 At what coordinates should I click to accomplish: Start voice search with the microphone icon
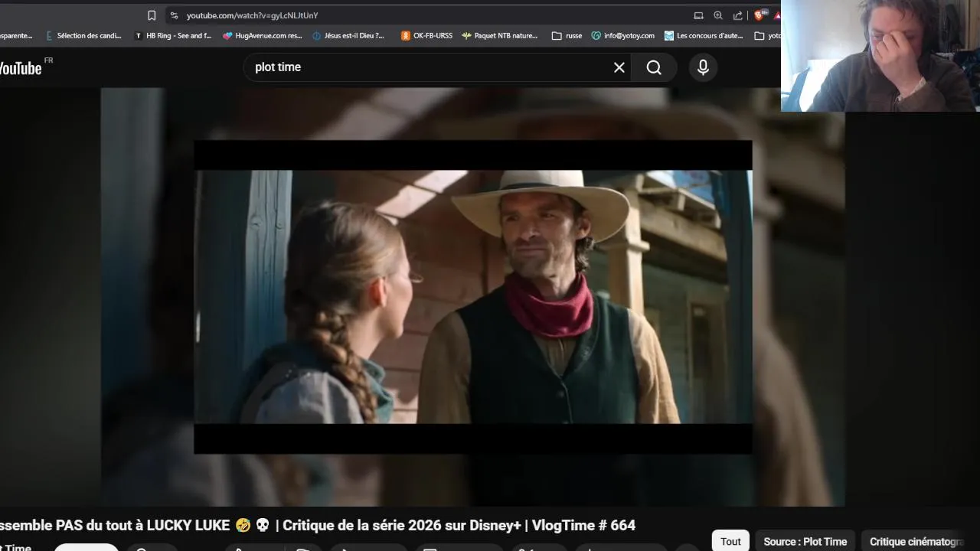[x=703, y=67]
